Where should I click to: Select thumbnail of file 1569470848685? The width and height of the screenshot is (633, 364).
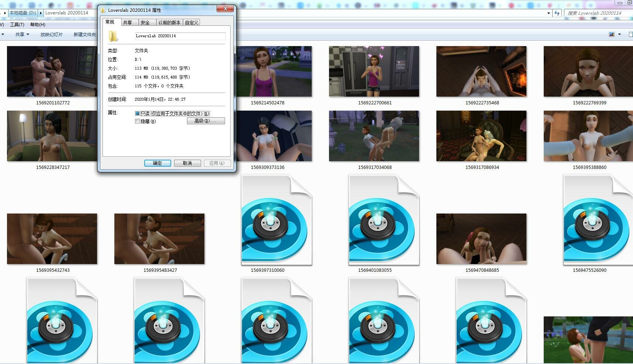pyautogui.click(x=481, y=239)
